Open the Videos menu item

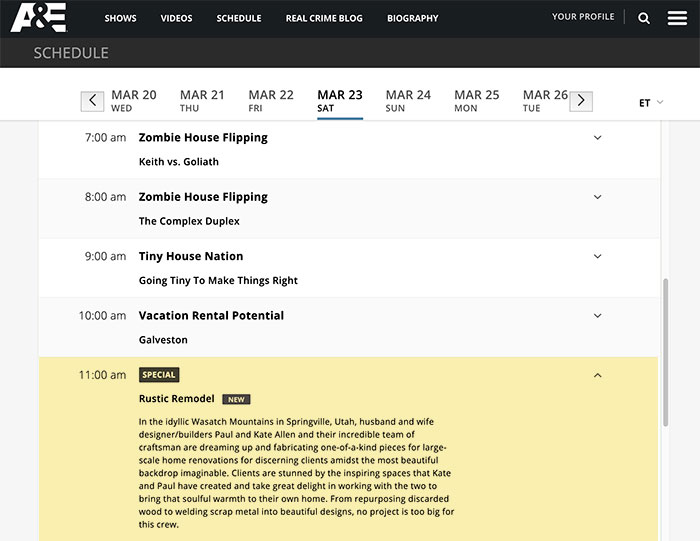(176, 18)
